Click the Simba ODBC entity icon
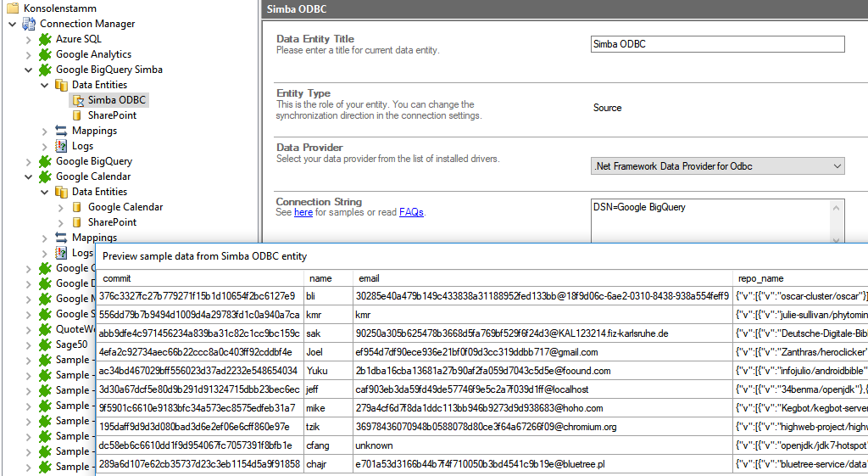Viewport: 868px width, 476px height. click(x=77, y=100)
